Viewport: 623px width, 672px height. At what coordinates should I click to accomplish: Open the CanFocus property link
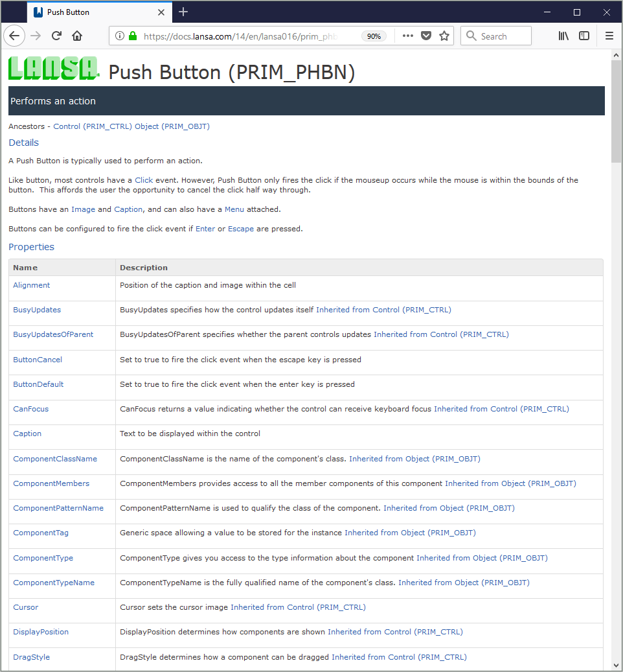tap(31, 409)
